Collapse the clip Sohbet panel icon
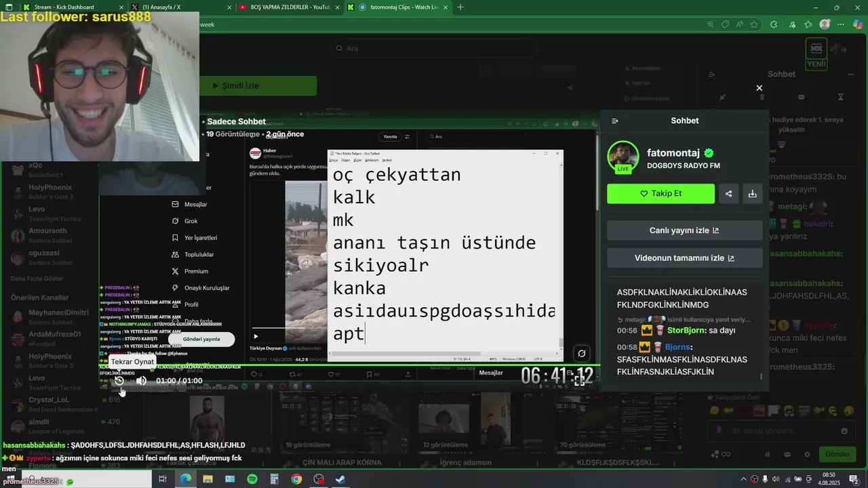This screenshot has width=868, height=488. click(x=615, y=121)
